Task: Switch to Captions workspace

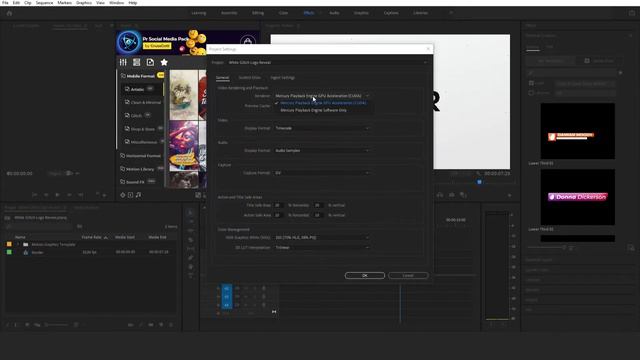Action: click(x=391, y=13)
